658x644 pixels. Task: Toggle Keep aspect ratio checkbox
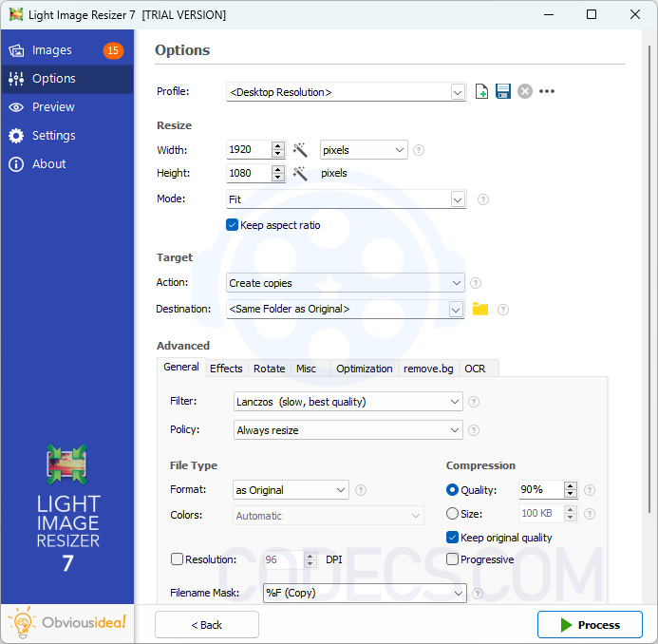pos(232,225)
